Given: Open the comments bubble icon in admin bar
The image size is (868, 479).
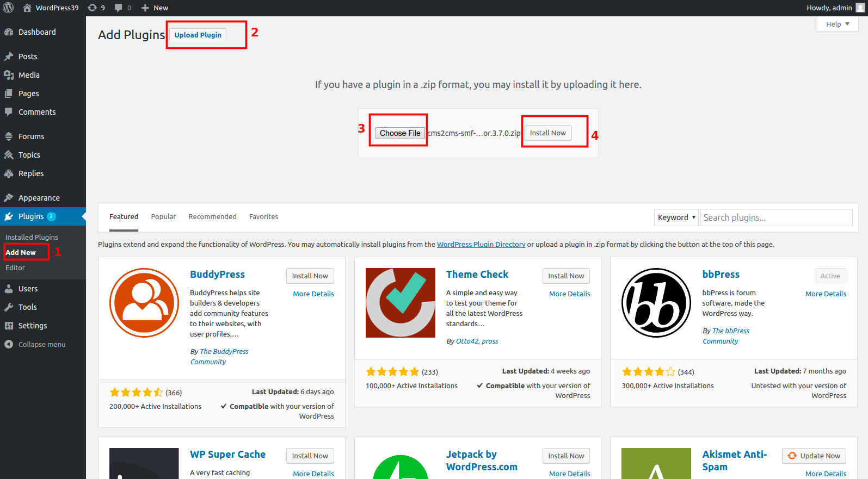Looking at the screenshot, I should (118, 8).
